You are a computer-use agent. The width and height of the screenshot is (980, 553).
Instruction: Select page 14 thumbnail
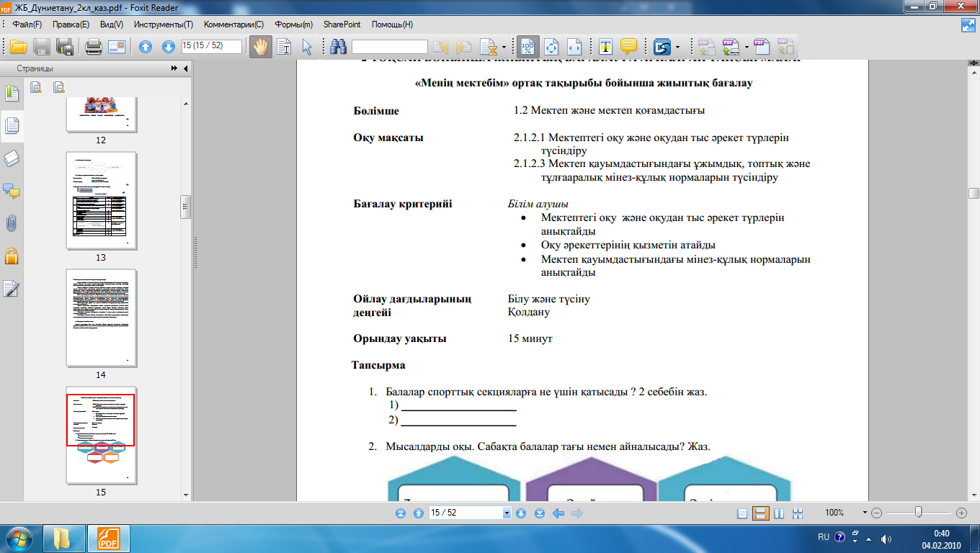coord(101,318)
